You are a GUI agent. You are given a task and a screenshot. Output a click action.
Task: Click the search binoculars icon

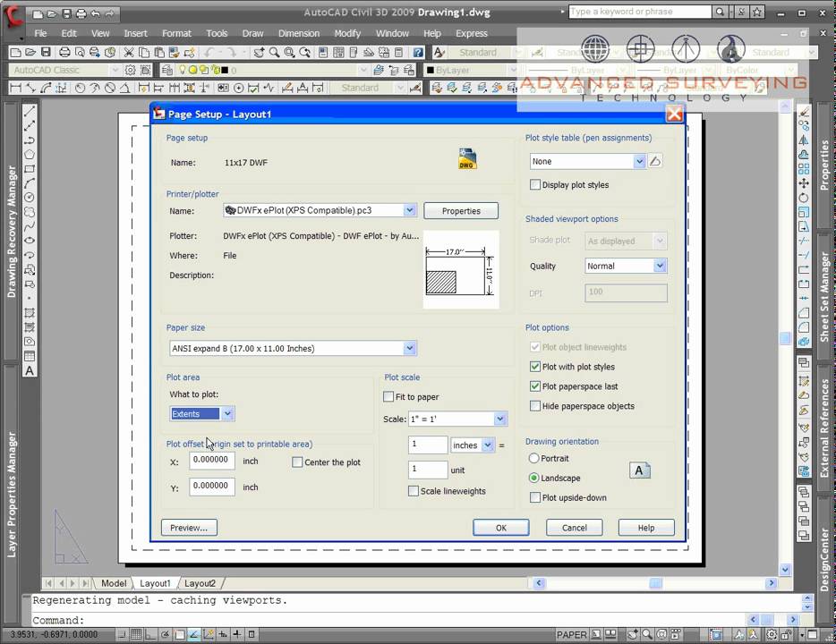coord(720,12)
